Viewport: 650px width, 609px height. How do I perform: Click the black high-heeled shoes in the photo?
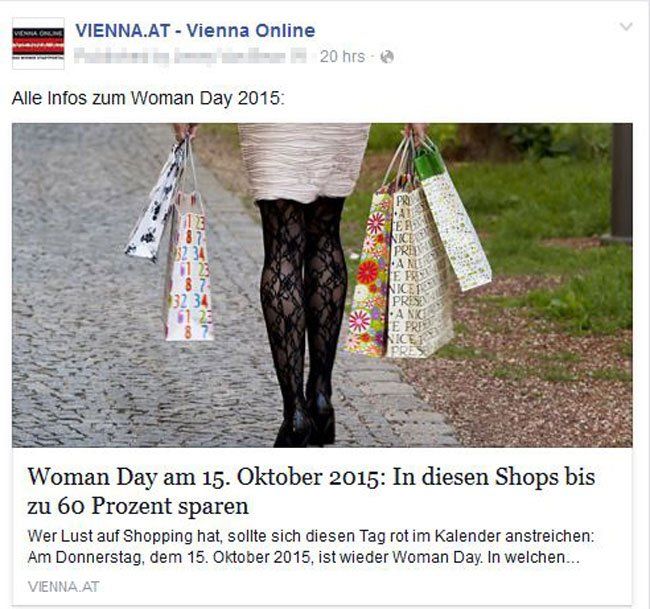[305, 423]
